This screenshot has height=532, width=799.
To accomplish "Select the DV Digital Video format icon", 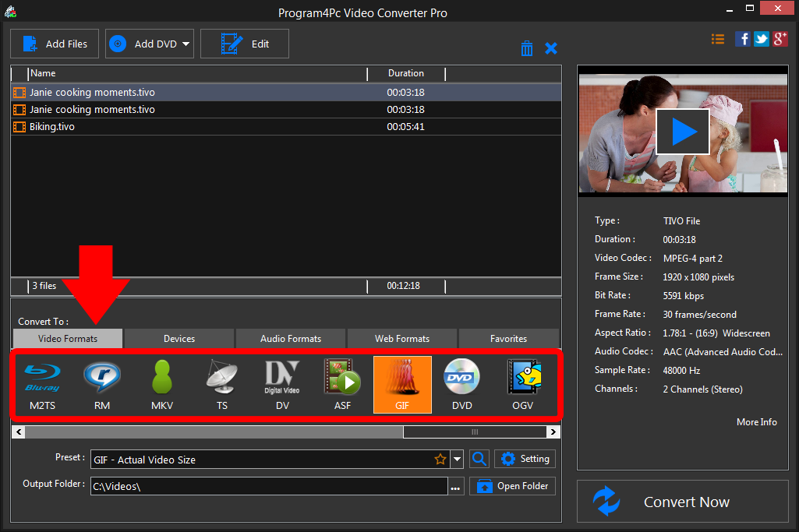I will pyautogui.click(x=281, y=385).
